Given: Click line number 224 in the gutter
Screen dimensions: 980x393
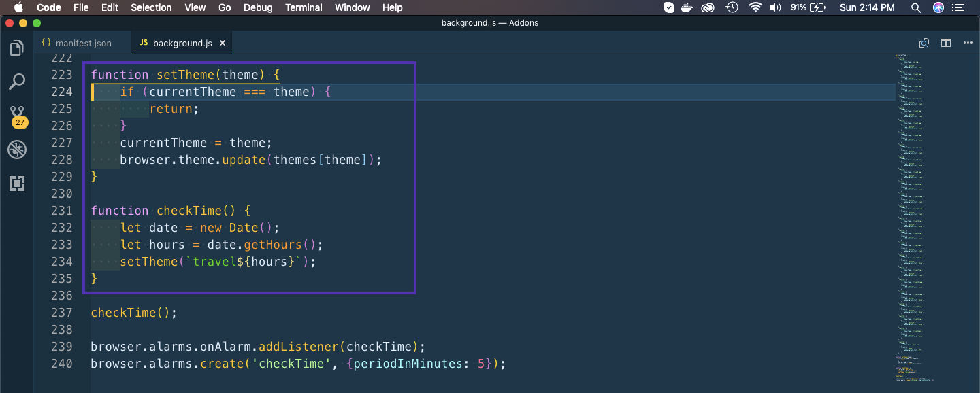Looking at the screenshot, I should pyautogui.click(x=62, y=92).
